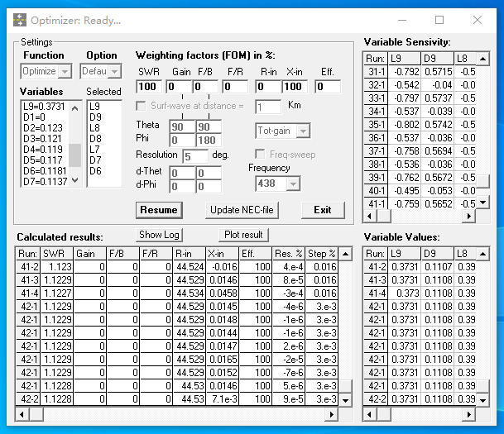Click down arrow of Calculated results scrollbar

(346, 400)
